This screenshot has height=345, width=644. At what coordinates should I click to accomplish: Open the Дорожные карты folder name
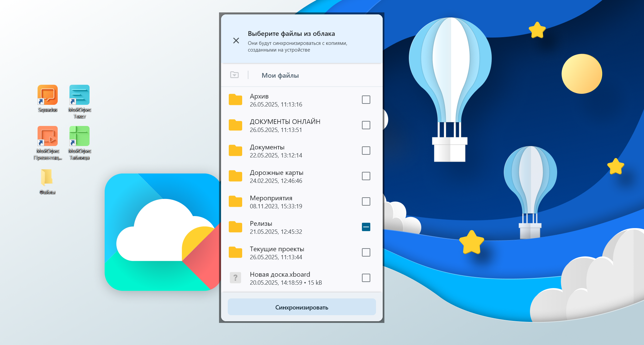point(276,173)
